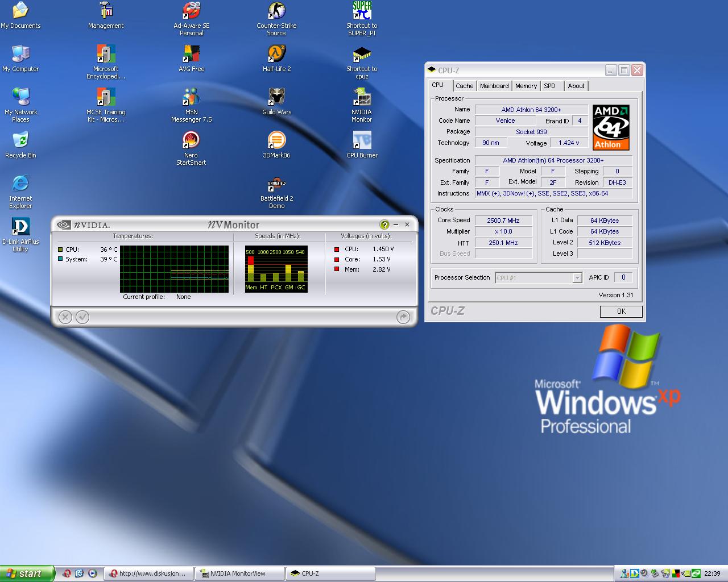Click the CPU-Z title bar icon
Screen dimensions: 728x582
[x=432, y=70]
